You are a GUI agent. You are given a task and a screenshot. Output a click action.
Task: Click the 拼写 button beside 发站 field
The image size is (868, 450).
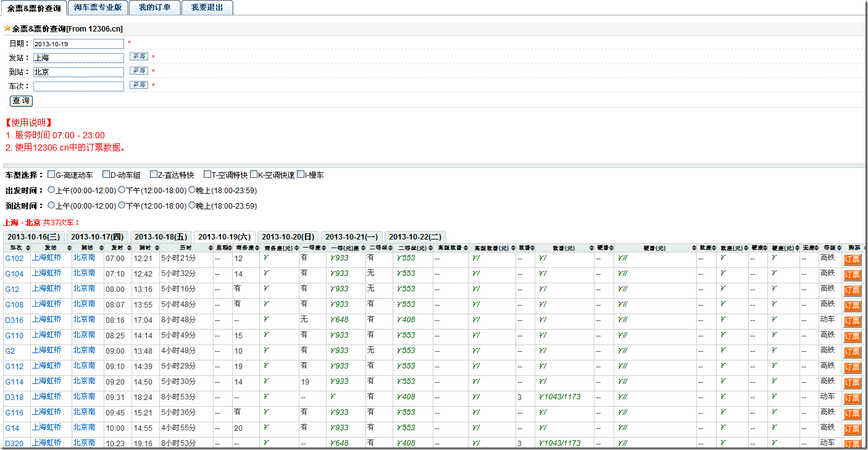(139, 57)
